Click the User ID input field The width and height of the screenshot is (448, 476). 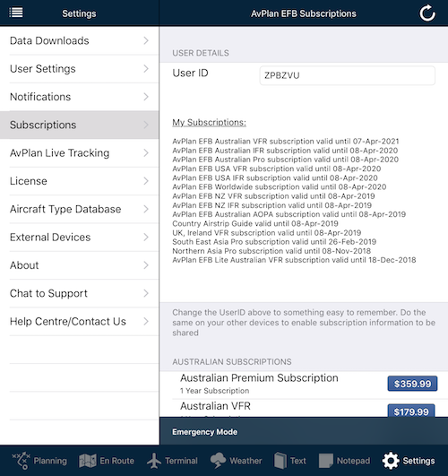click(x=348, y=75)
